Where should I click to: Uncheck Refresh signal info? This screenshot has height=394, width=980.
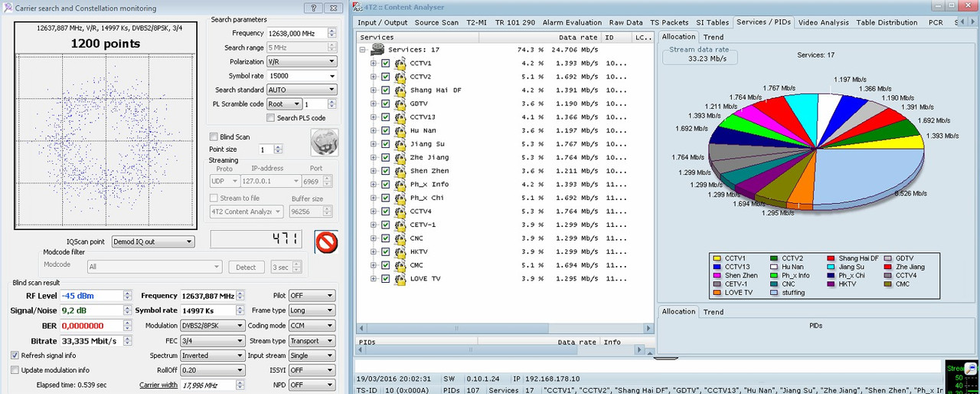pyautogui.click(x=15, y=356)
